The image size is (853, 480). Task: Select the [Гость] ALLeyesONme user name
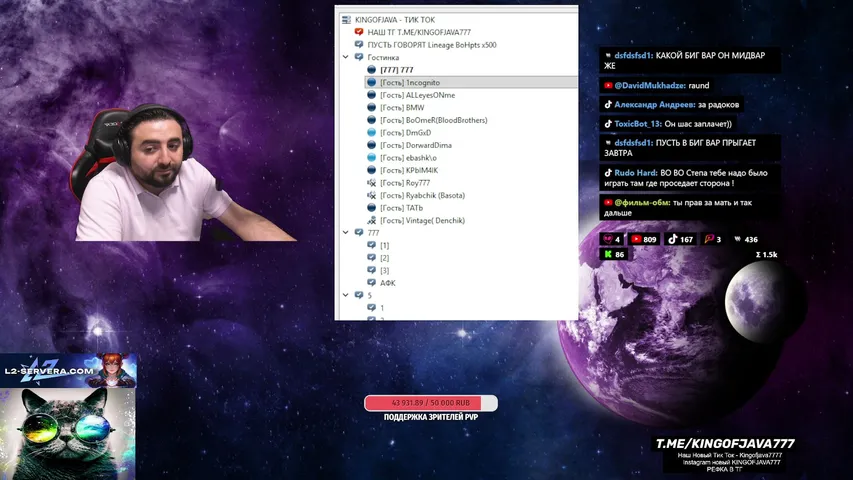coord(418,95)
